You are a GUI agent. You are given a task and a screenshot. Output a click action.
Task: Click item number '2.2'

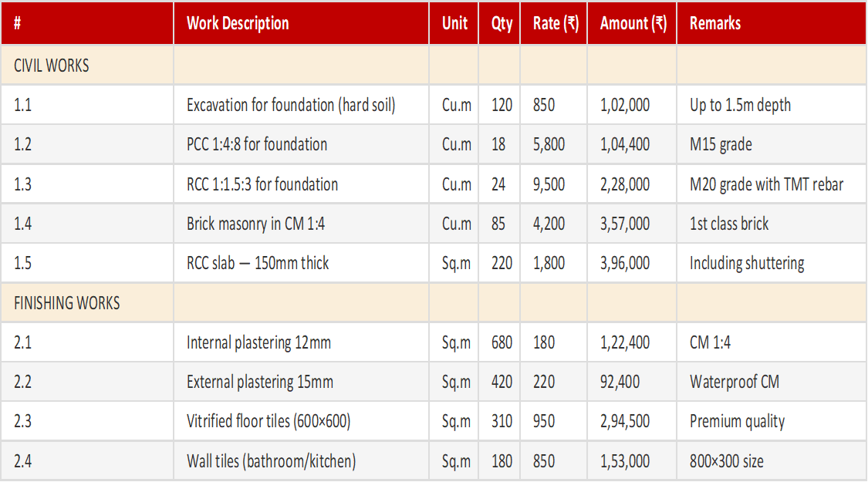[x=22, y=382]
